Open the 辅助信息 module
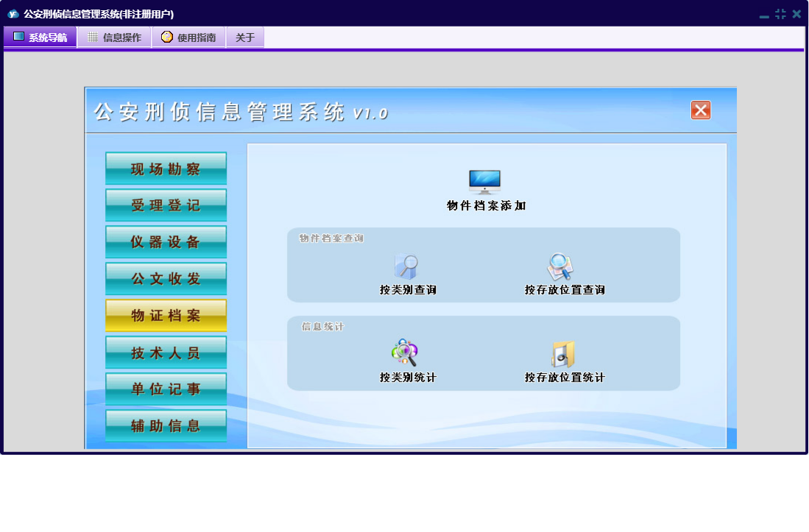 pyautogui.click(x=166, y=425)
